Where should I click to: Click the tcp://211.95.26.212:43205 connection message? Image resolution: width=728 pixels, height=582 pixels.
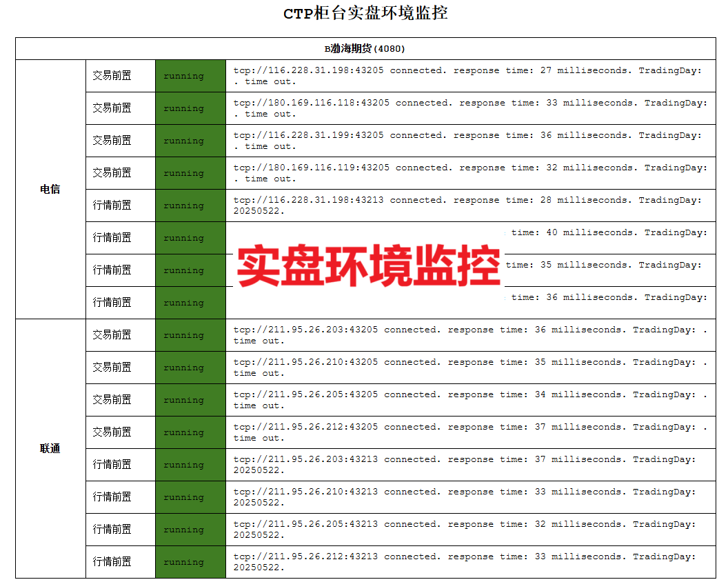point(470,432)
